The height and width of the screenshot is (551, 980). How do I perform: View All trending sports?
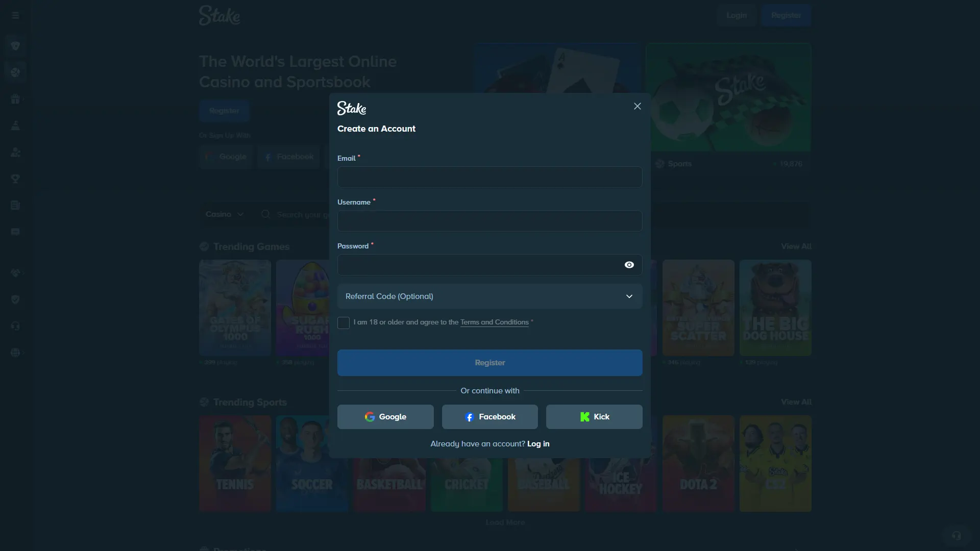point(796,402)
